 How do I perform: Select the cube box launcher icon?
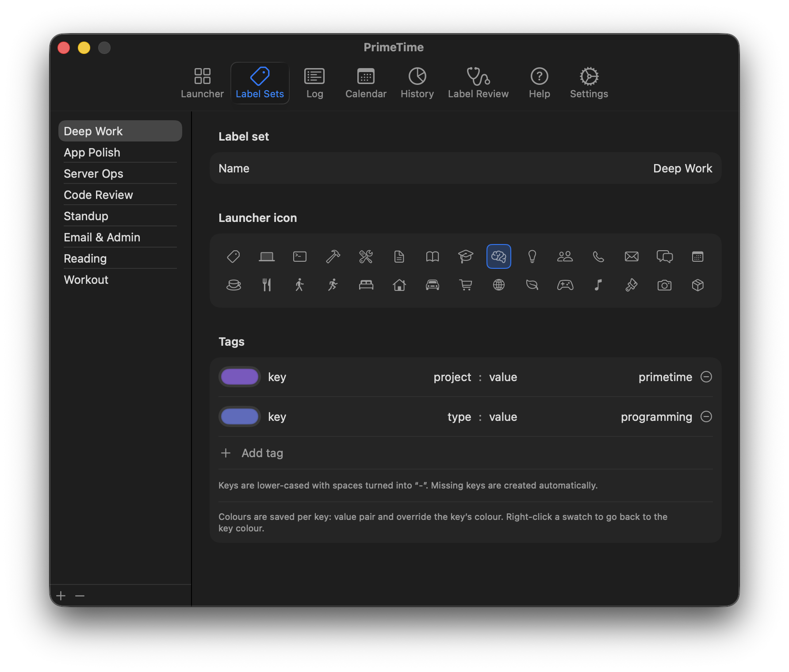698,285
